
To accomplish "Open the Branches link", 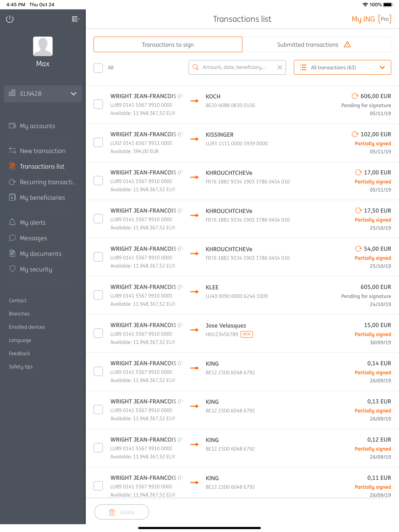I will pyautogui.click(x=19, y=314).
